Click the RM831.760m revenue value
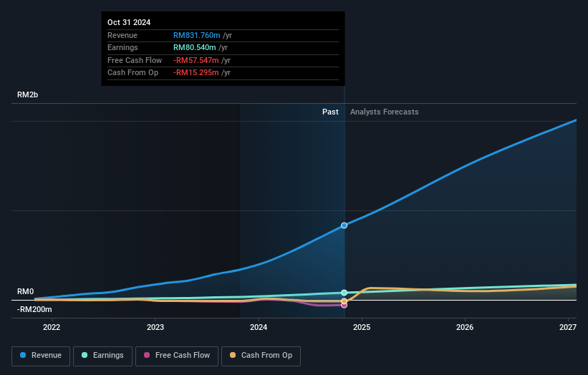 coord(196,35)
